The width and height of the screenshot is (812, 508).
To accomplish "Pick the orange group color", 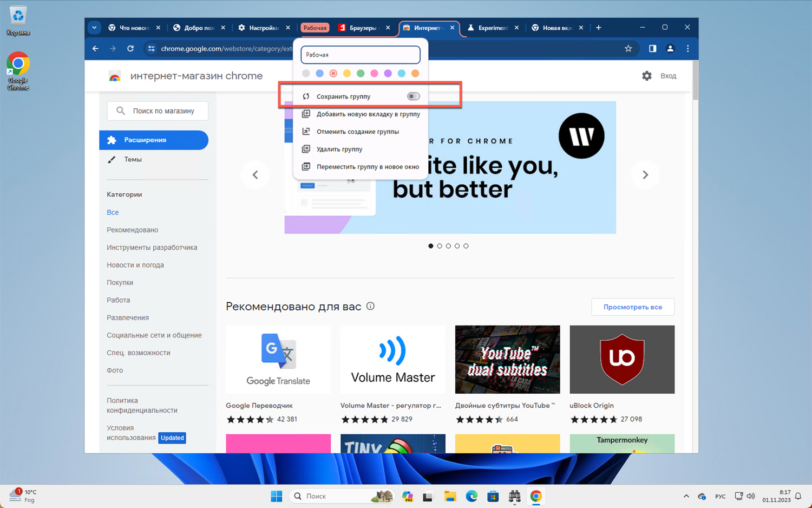I will (x=415, y=73).
